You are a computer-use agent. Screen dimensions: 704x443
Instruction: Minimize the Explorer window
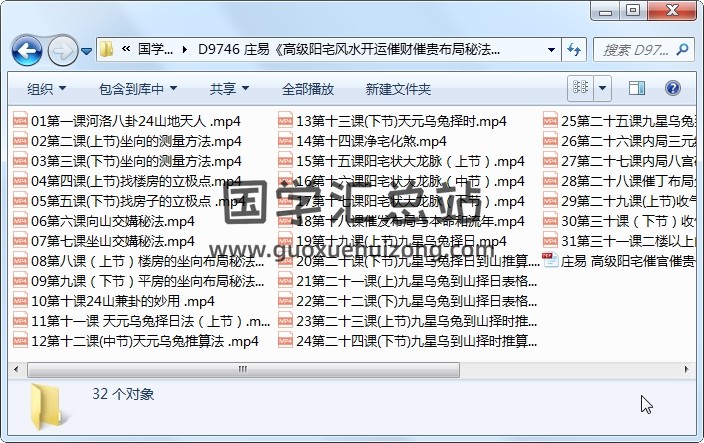(x=606, y=10)
